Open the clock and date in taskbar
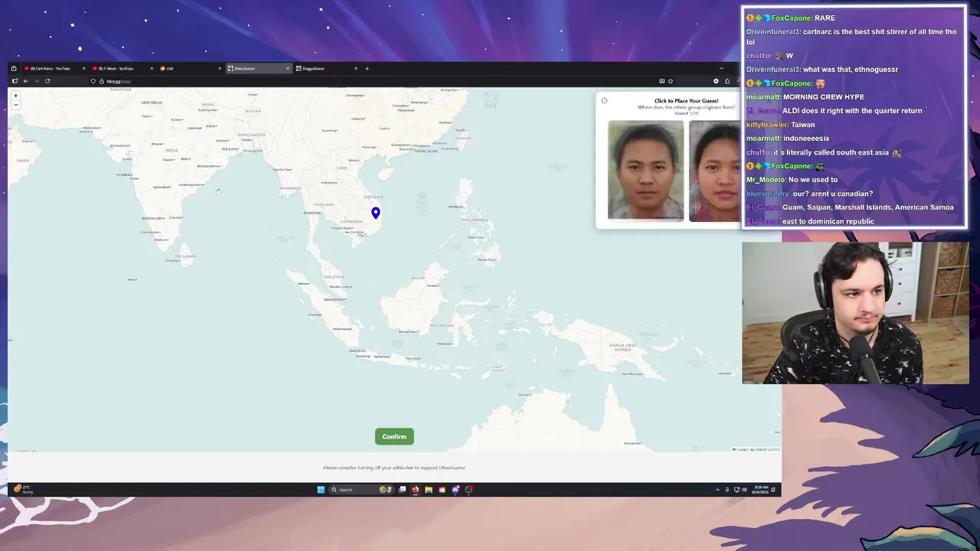 tap(760, 490)
